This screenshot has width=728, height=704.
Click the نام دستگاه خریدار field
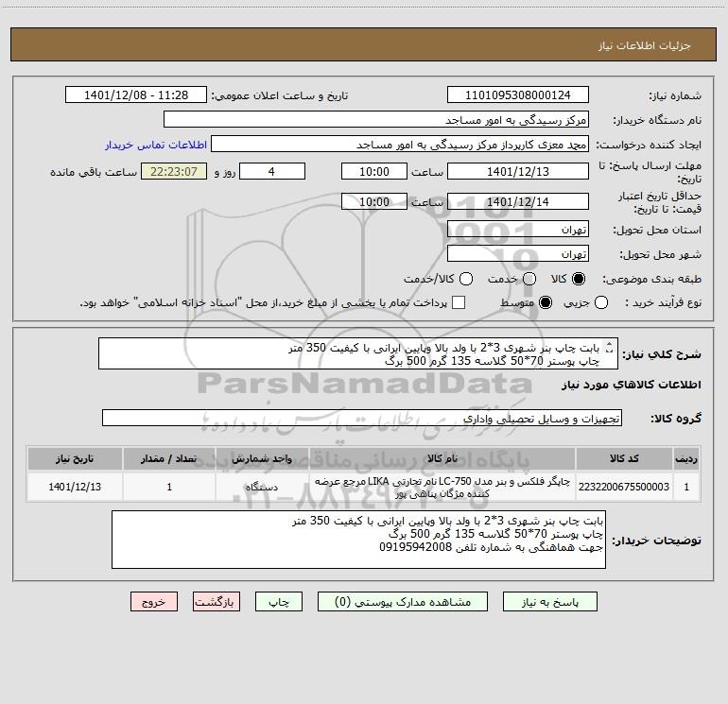(x=376, y=120)
